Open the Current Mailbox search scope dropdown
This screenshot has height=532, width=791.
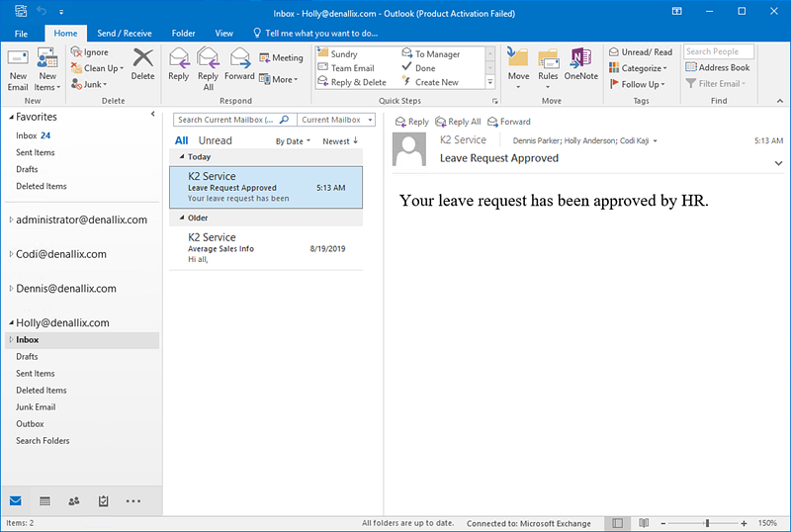click(336, 120)
